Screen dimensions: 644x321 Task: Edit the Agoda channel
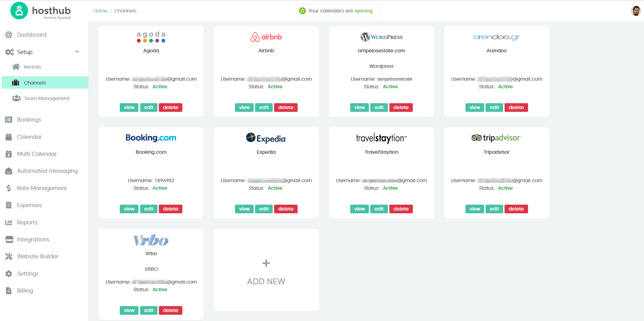[149, 107]
